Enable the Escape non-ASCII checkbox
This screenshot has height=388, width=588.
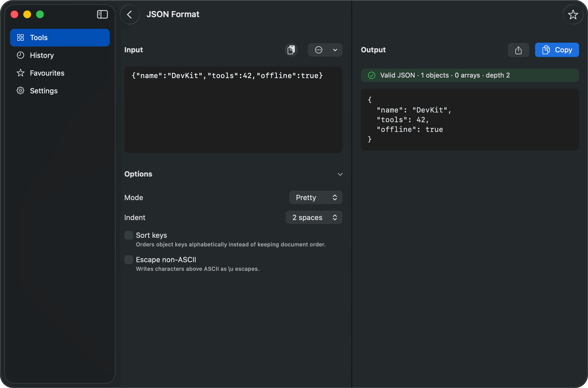(x=129, y=260)
